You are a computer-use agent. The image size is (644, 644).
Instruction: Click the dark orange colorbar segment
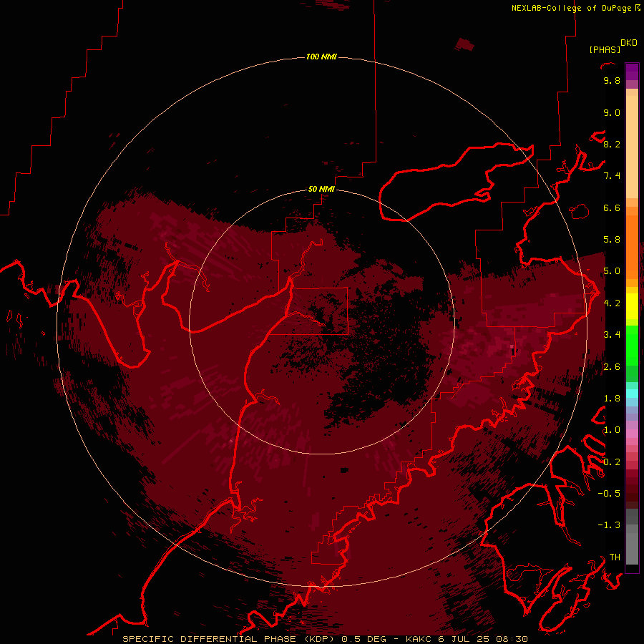632,246
